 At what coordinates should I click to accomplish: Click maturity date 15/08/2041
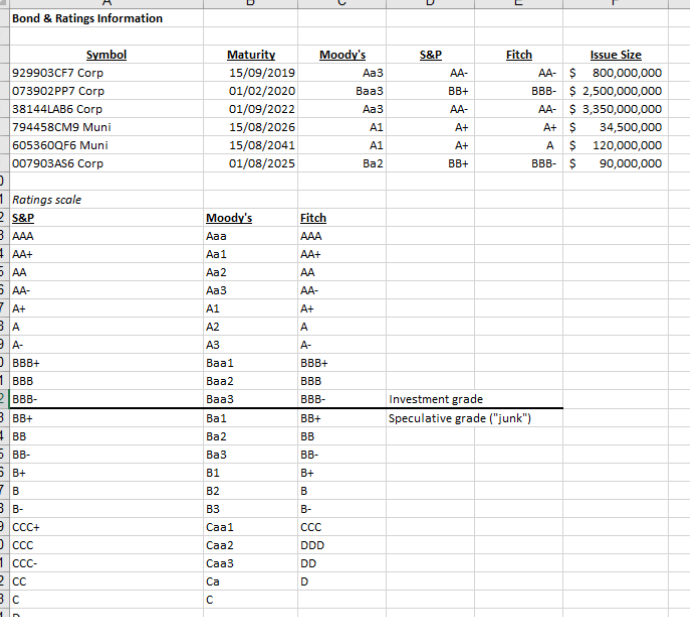251,145
